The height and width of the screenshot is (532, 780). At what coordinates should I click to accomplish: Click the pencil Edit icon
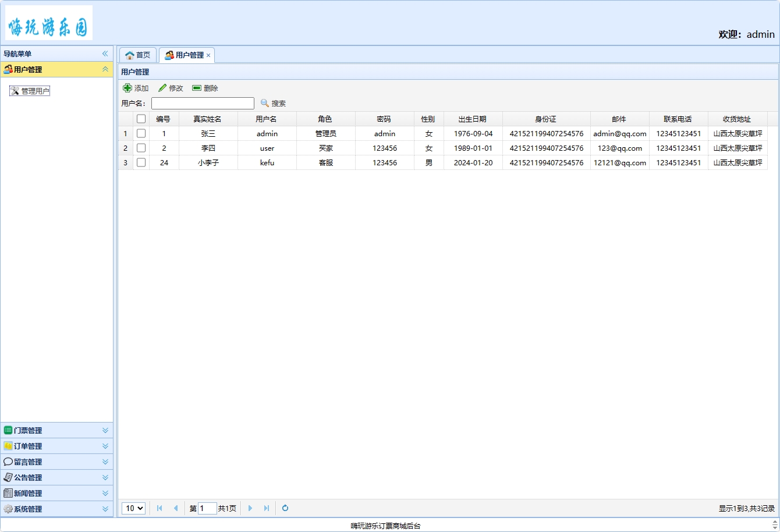[x=162, y=88]
